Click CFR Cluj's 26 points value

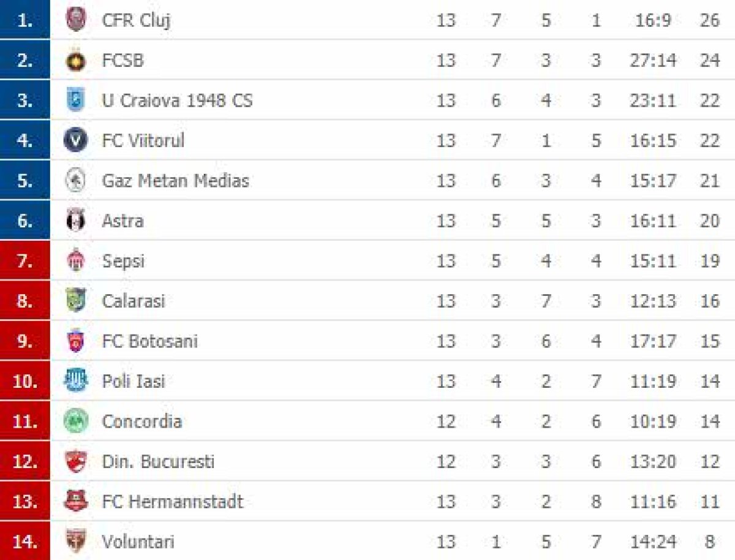709,20
